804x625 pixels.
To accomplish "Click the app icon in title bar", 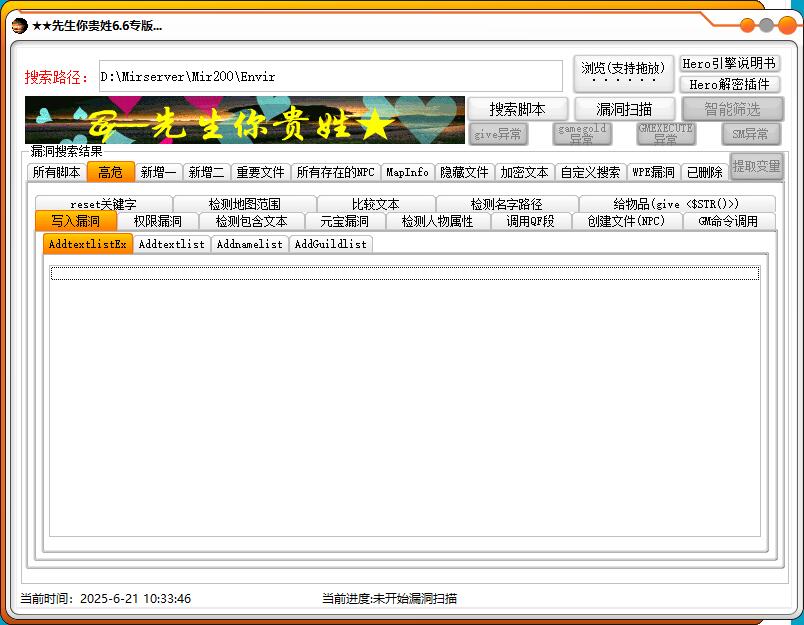I will pos(19,25).
